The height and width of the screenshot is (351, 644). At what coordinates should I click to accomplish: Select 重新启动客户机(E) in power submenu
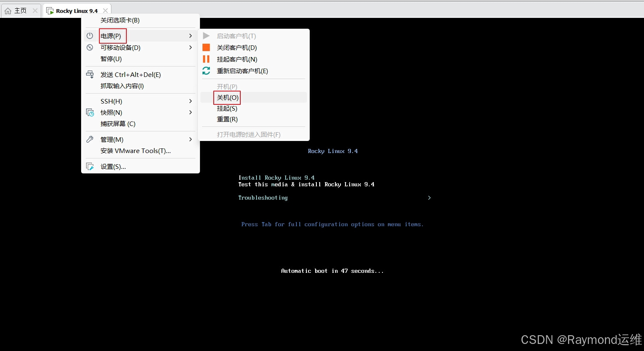254,71
